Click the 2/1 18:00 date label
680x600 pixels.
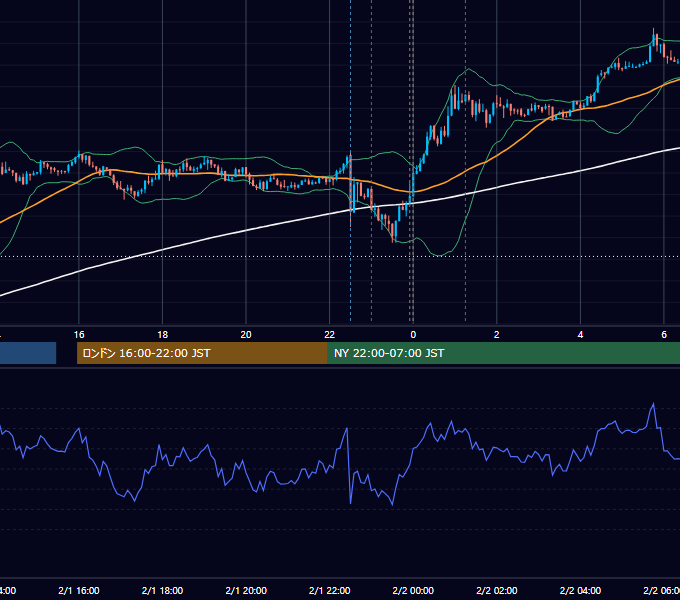163,590
